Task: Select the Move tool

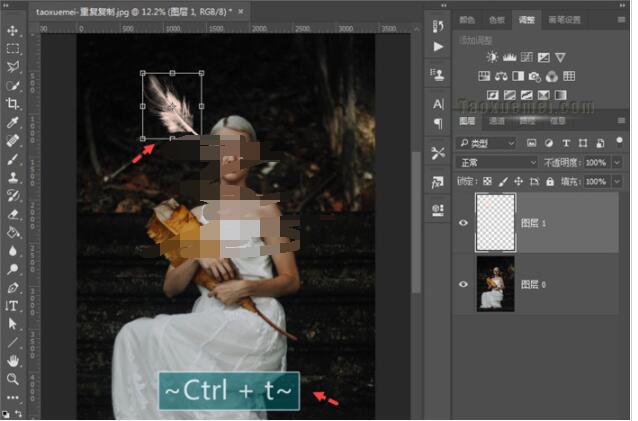Action: pyautogui.click(x=13, y=31)
